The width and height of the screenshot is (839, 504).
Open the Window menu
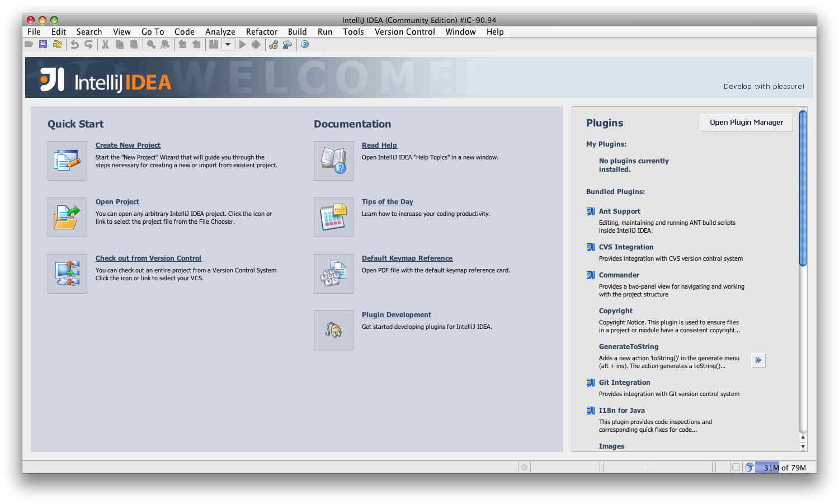tap(461, 32)
